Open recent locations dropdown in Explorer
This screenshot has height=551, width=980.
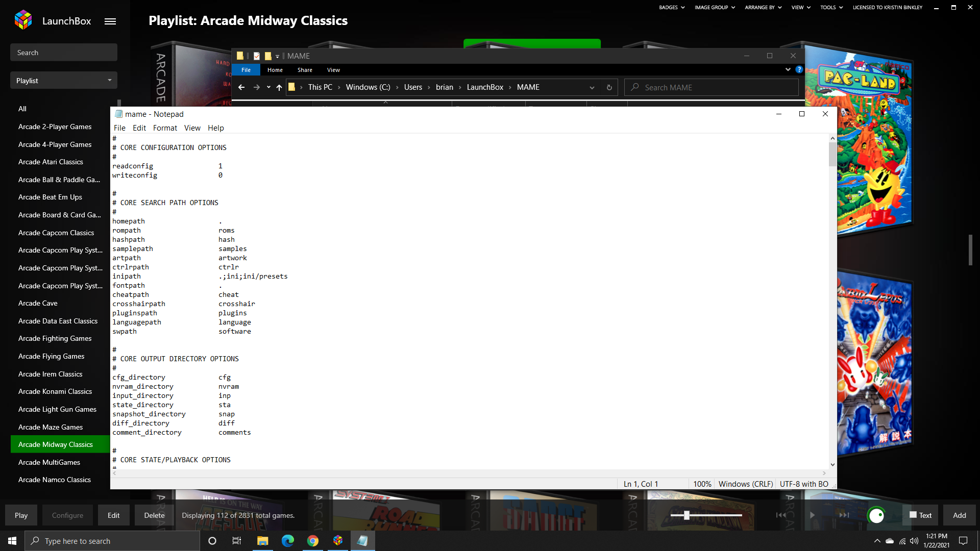tap(268, 87)
